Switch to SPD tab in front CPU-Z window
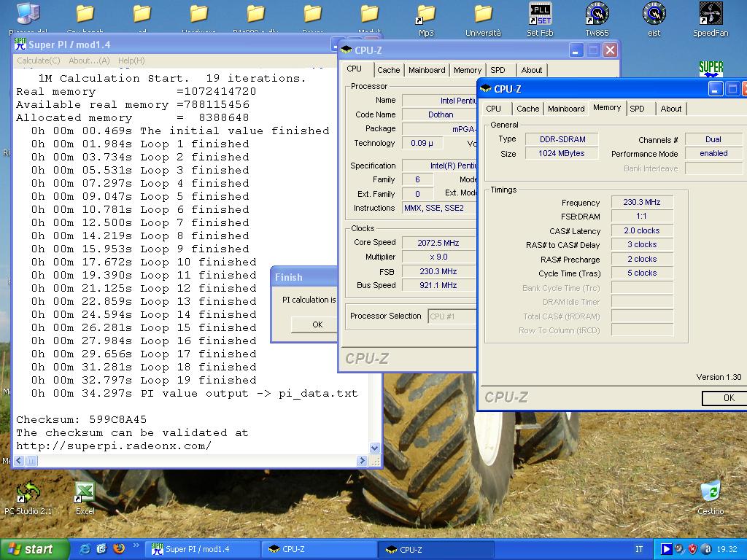747x560 pixels. 637,109
